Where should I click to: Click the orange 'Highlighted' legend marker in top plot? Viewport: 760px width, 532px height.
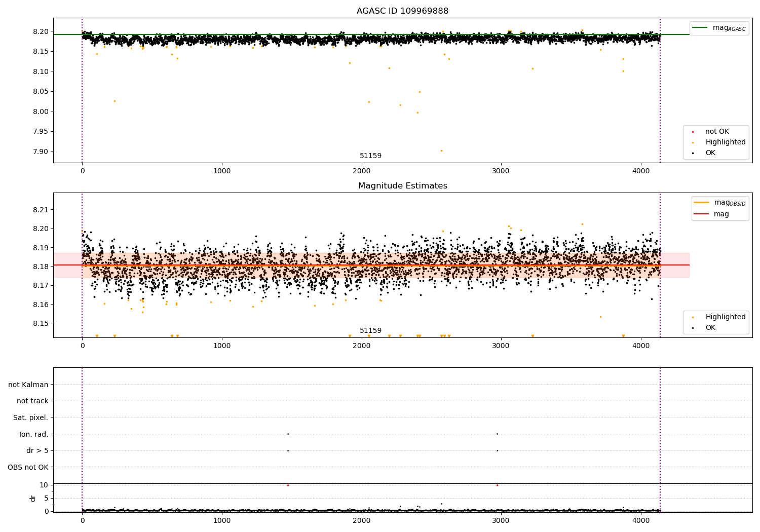[x=693, y=143]
